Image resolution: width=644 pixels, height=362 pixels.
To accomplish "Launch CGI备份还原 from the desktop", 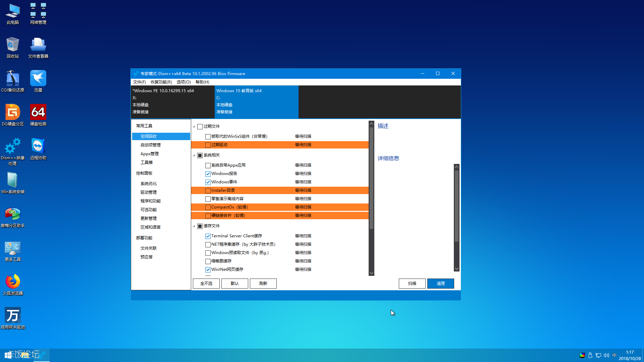I will coord(13,82).
